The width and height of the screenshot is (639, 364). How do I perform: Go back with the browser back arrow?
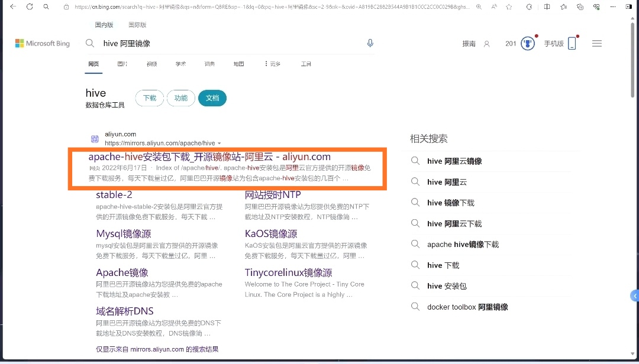(13, 6)
